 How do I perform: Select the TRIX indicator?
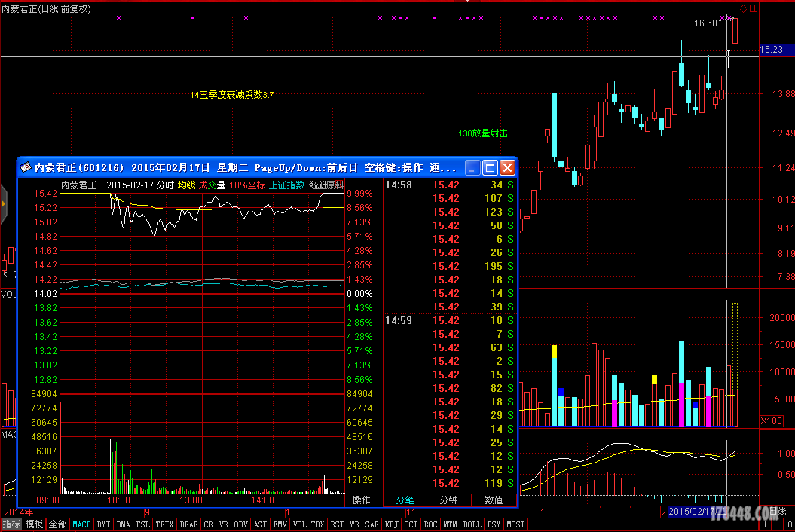pyautogui.click(x=164, y=525)
